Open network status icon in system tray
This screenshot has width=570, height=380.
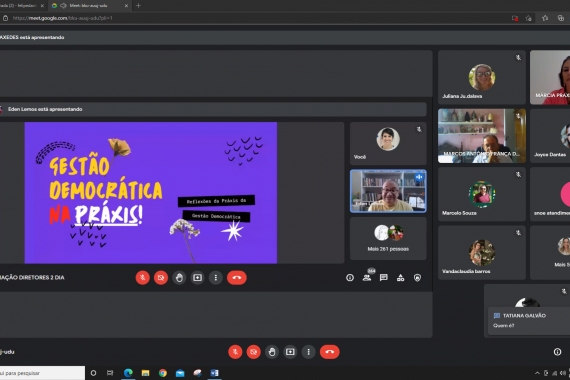[x=554, y=373]
